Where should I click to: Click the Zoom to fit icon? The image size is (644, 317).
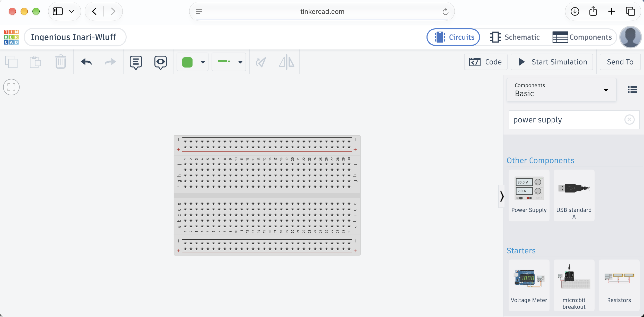click(x=11, y=87)
